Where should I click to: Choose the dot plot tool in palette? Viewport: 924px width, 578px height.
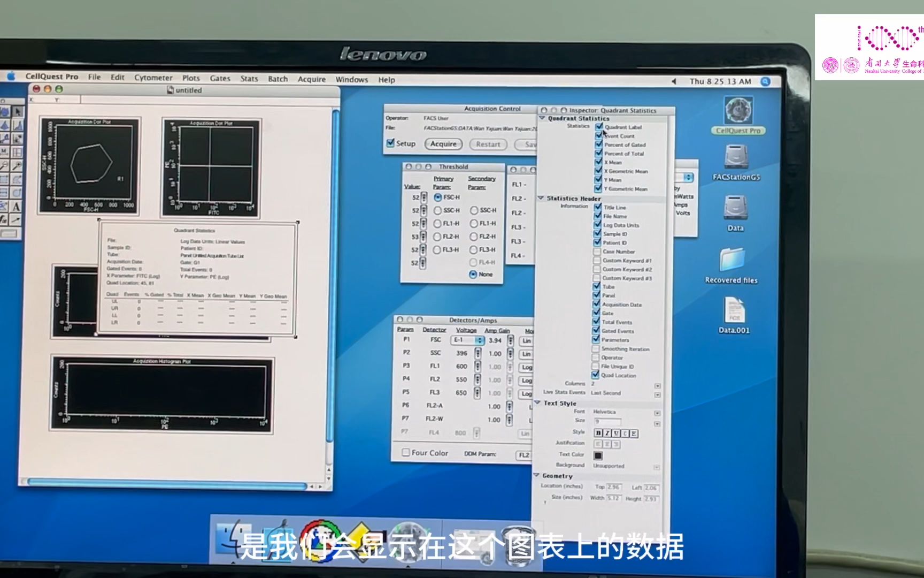(17, 139)
